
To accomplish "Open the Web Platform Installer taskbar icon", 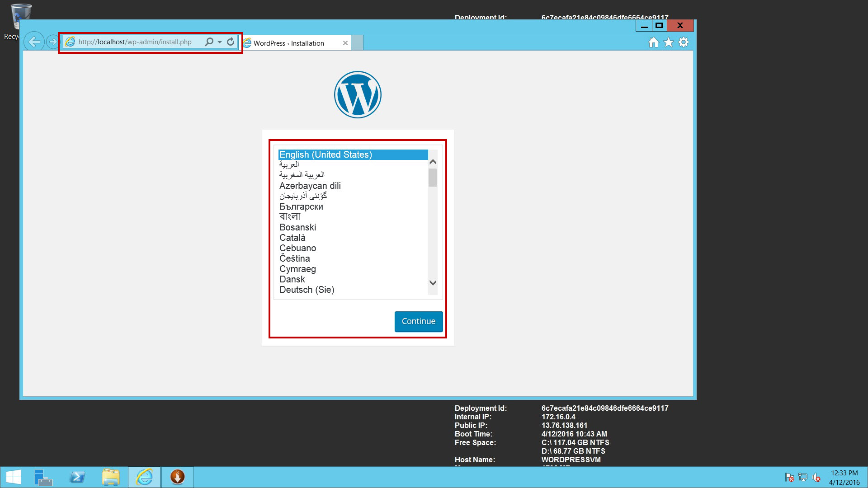I will [x=178, y=477].
